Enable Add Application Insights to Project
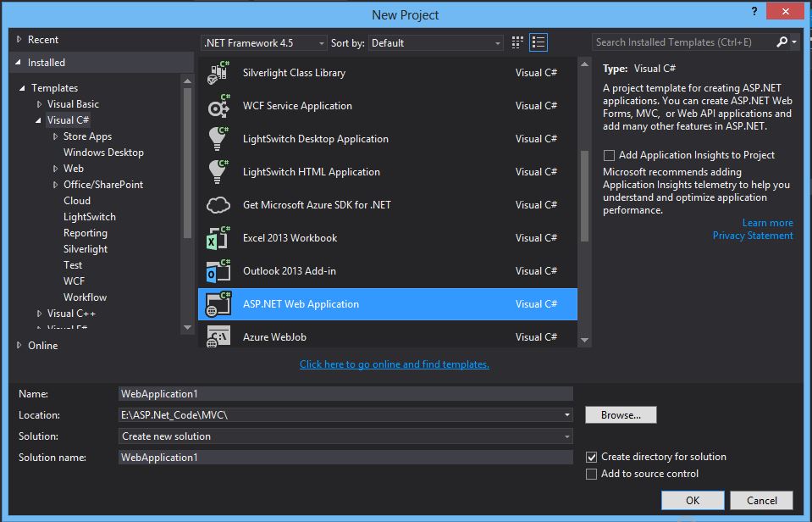This screenshot has height=522, width=812. coord(609,156)
